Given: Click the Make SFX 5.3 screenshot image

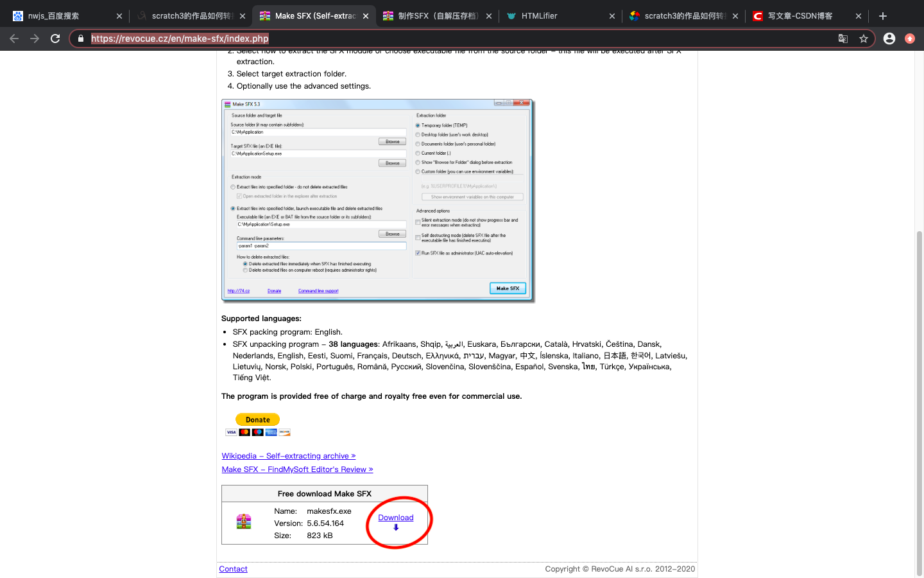Looking at the screenshot, I should pyautogui.click(x=378, y=200).
